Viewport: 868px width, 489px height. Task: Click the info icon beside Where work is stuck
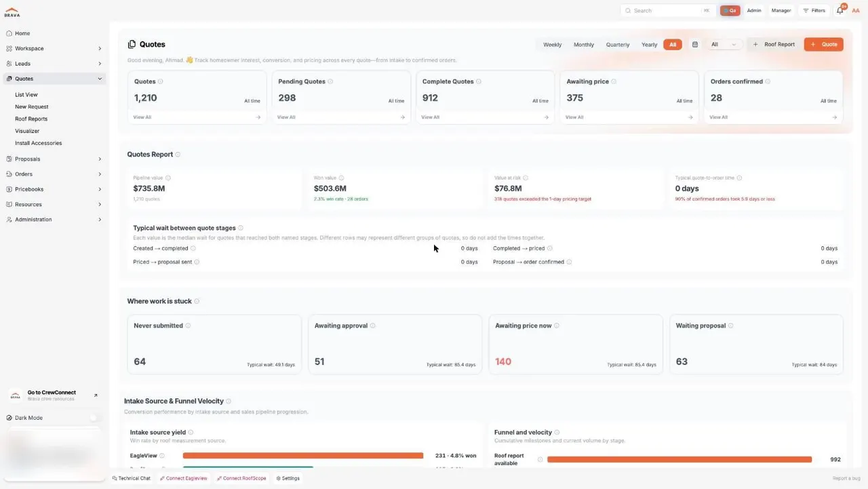pyautogui.click(x=197, y=301)
